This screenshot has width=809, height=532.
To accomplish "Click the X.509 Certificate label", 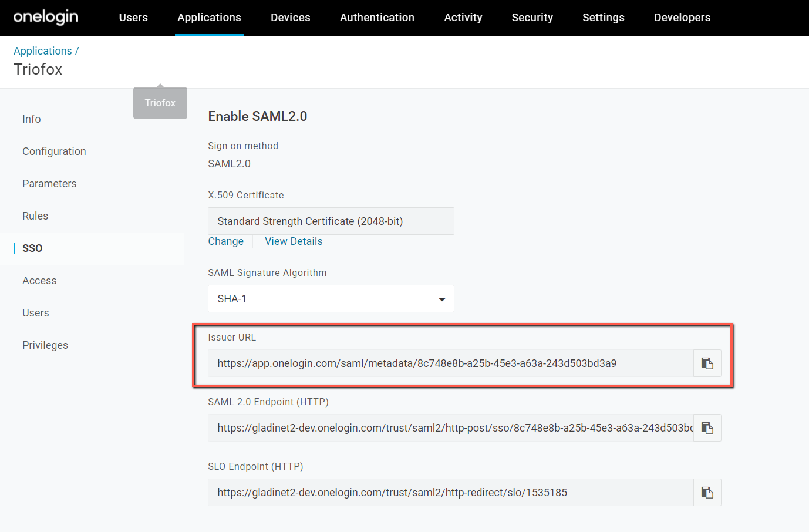I will click(246, 195).
